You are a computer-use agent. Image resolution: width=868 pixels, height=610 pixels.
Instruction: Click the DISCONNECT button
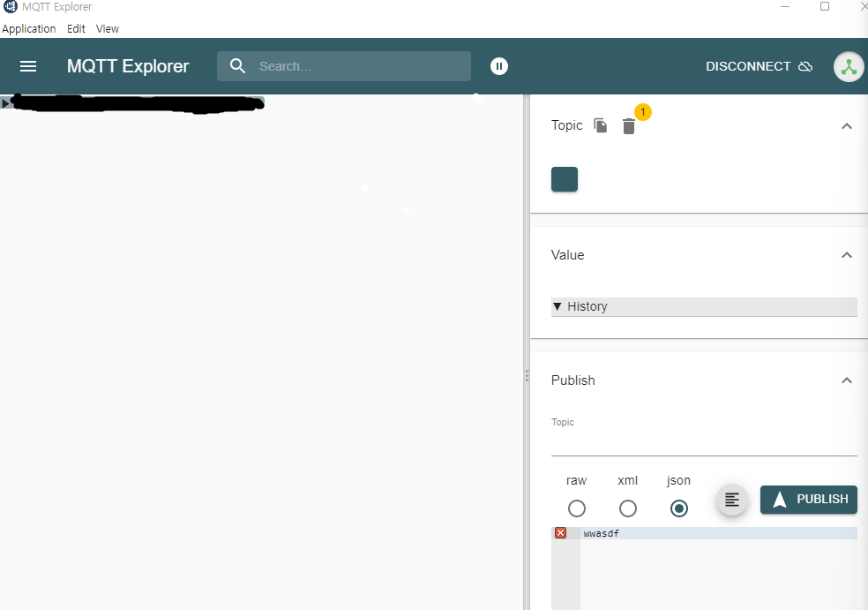pyautogui.click(x=759, y=66)
